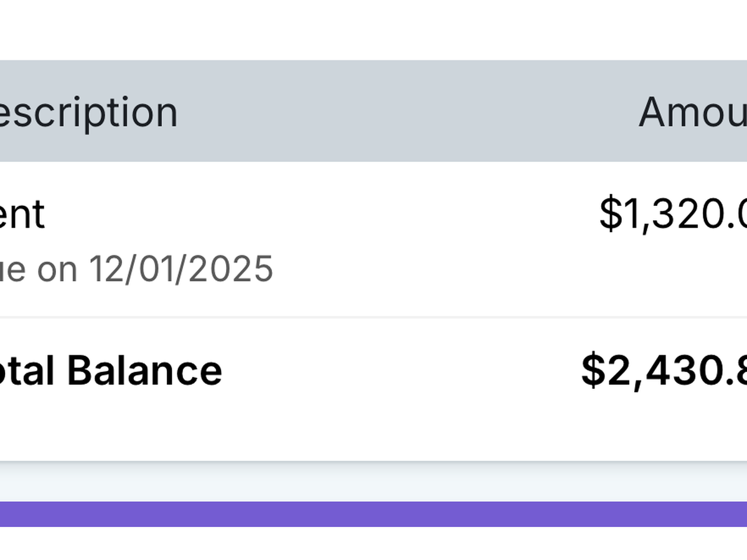The height and width of the screenshot is (560, 747).
Task: Click the gray header row between column titles
Action: pyautogui.click(x=405, y=112)
